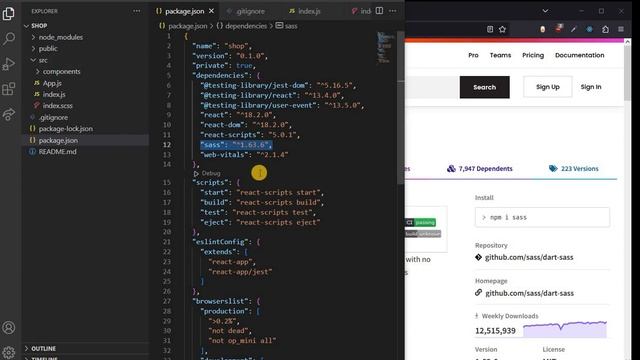Open Run and Debug view
Image resolution: width=640 pixels, height=360 pixels.
pyautogui.click(x=9, y=64)
